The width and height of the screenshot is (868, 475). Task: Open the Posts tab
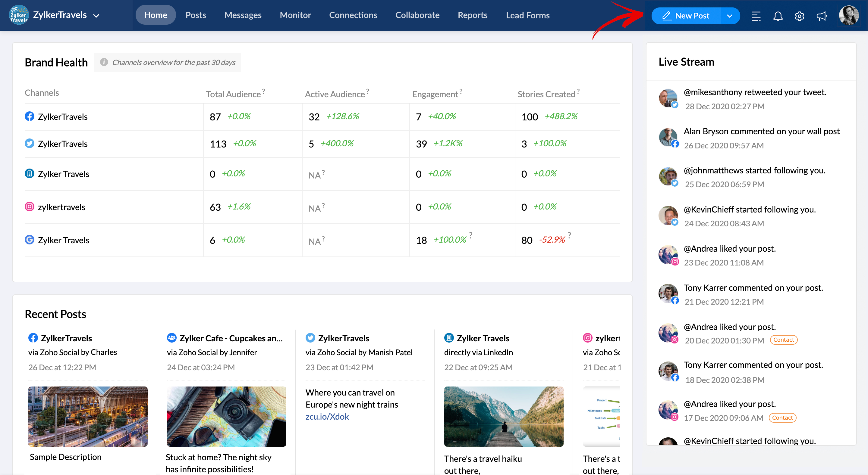(195, 15)
